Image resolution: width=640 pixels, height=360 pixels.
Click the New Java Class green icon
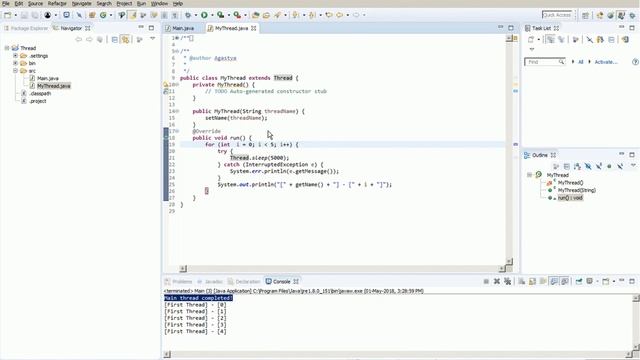click(x=103, y=15)
